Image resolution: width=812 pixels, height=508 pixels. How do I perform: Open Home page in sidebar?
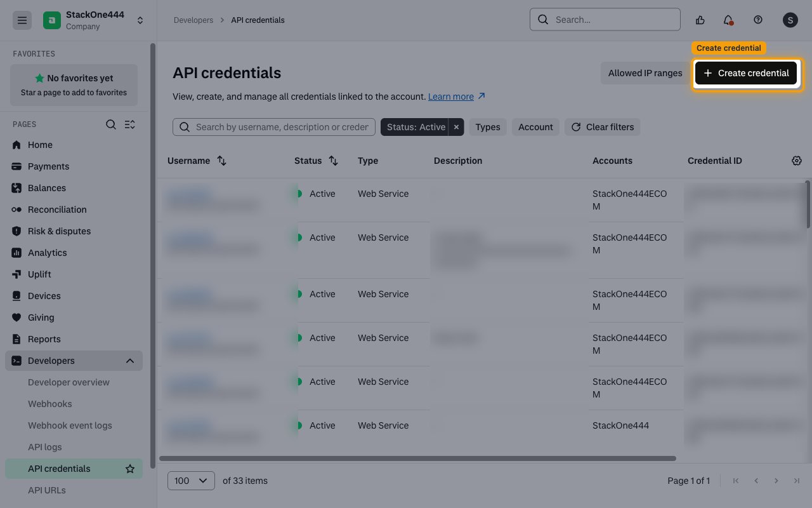pos(74,145)
